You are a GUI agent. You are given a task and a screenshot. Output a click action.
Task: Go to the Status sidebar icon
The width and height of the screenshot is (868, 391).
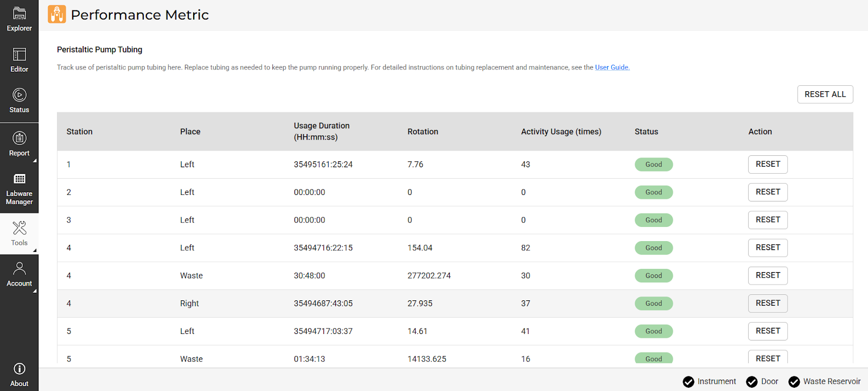(19, 95)
